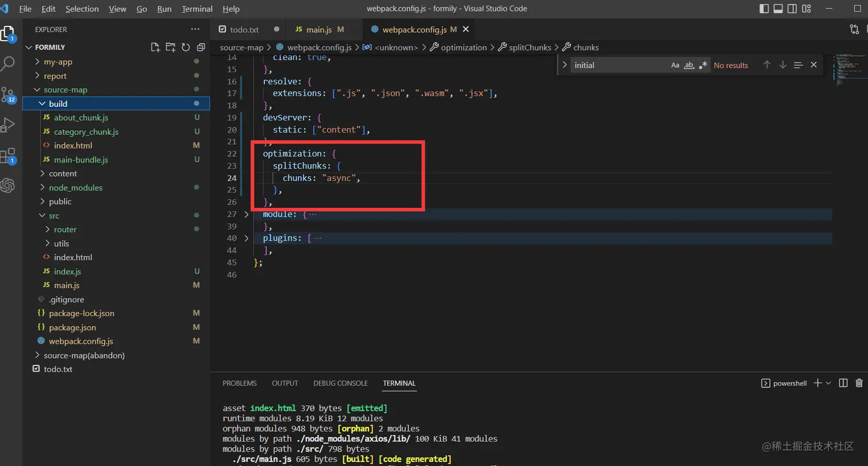The image size is (868, 466).
Task: Open the ChatGPT extension icon
Action: point(8,185)
